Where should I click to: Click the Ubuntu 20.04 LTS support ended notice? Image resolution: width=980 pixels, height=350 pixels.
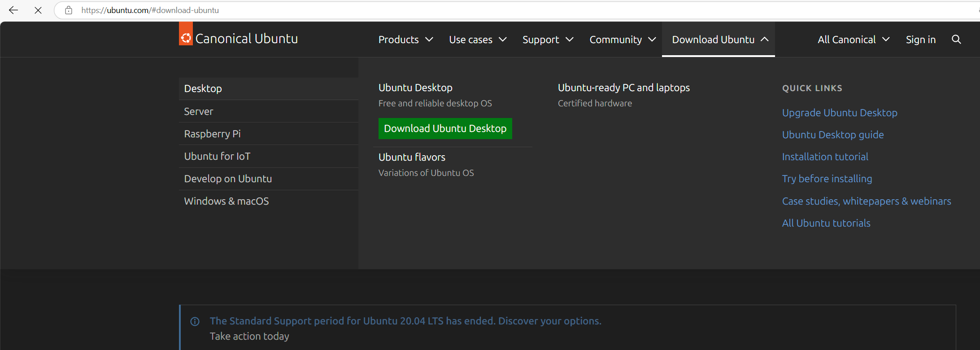coord(405,321)
